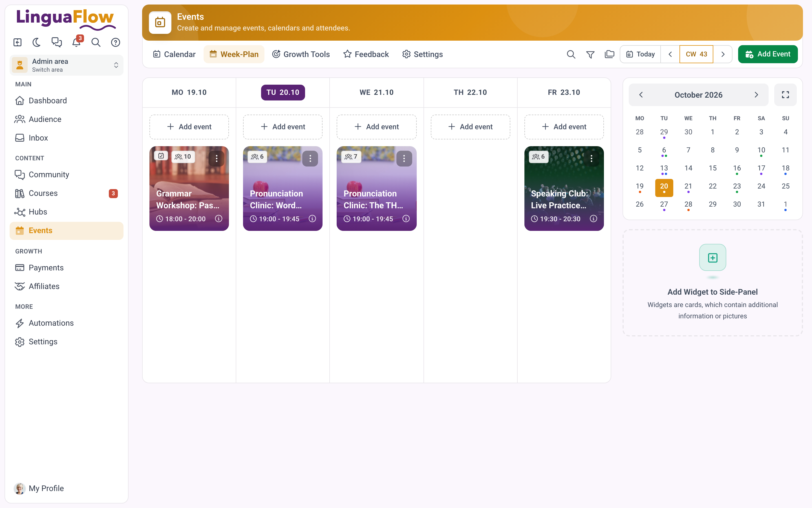The height and width of the screenshot is (508, 812).
Task: Expand the Admin area switcher
Action: tap(67, 65)
